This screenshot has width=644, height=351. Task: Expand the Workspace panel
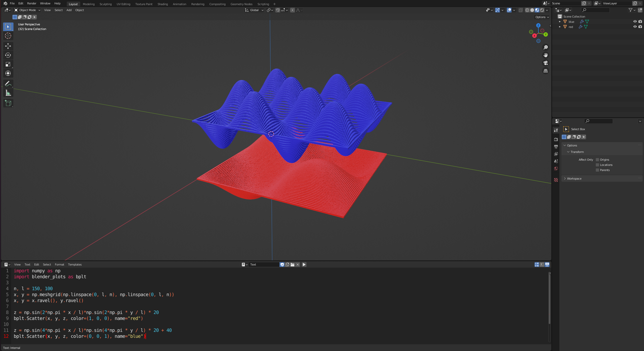(574, 179)
